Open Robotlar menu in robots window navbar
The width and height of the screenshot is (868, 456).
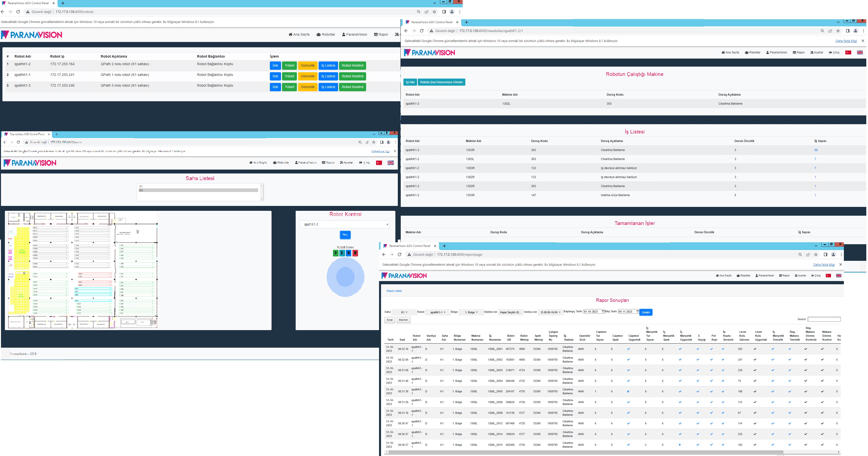click(325, 34)
